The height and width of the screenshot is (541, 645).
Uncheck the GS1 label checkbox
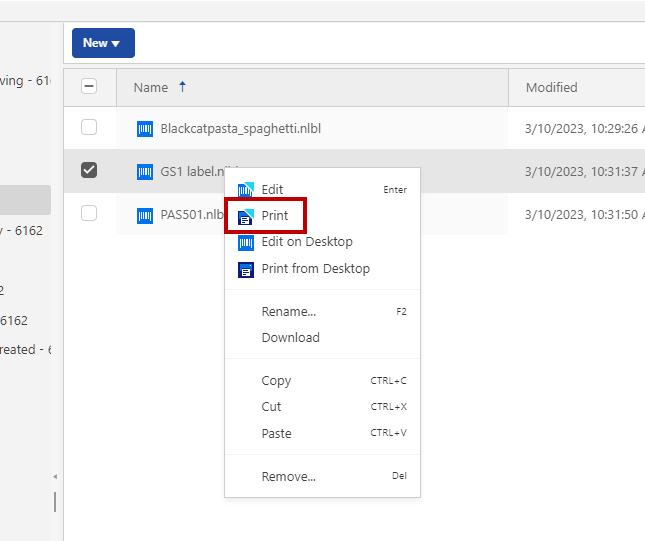[89, 171]
